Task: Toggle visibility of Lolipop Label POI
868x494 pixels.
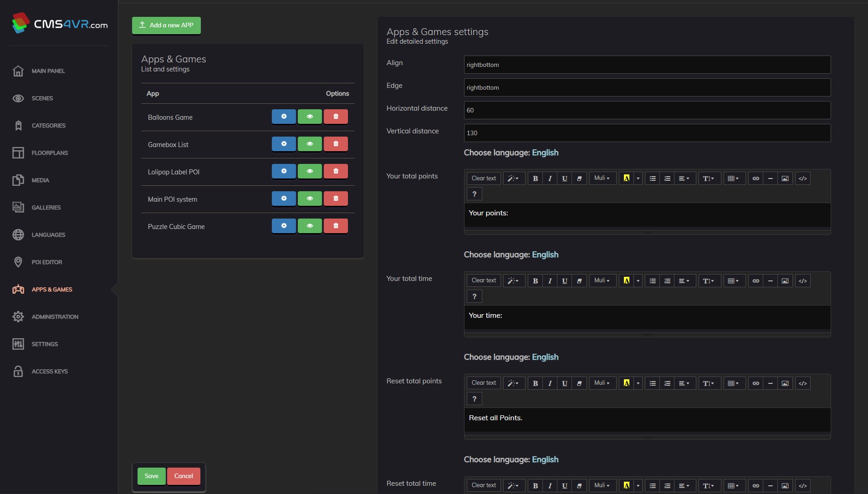Action: pos(310,171)
